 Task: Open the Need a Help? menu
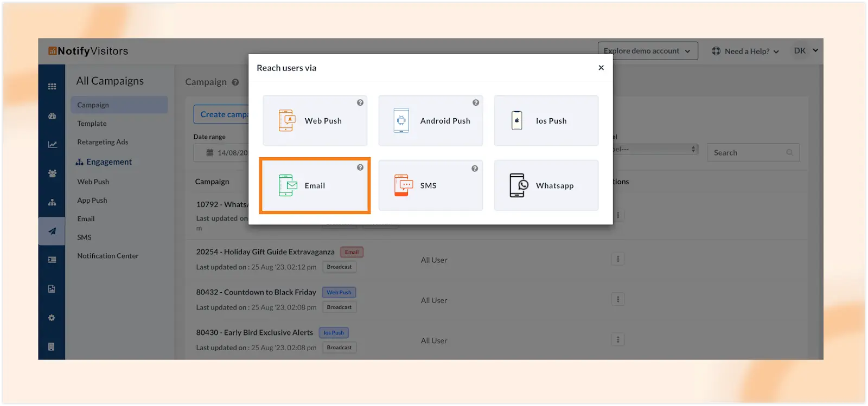click(745, 51)
